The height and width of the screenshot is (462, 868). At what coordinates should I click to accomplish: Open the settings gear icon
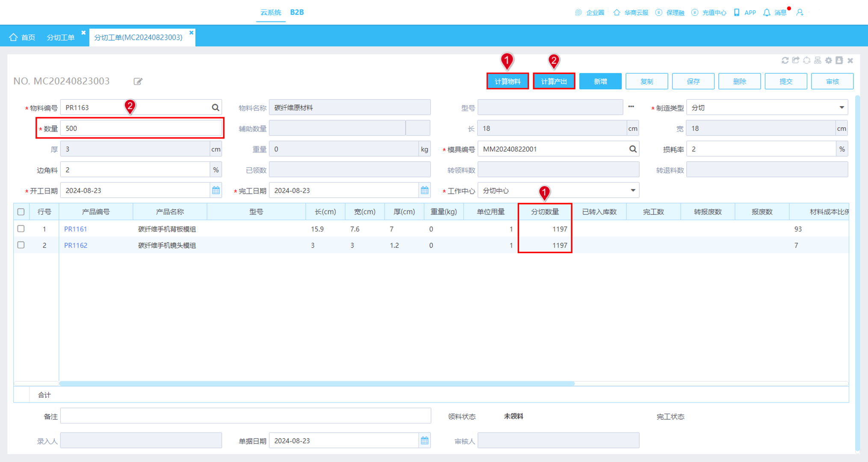829,60
